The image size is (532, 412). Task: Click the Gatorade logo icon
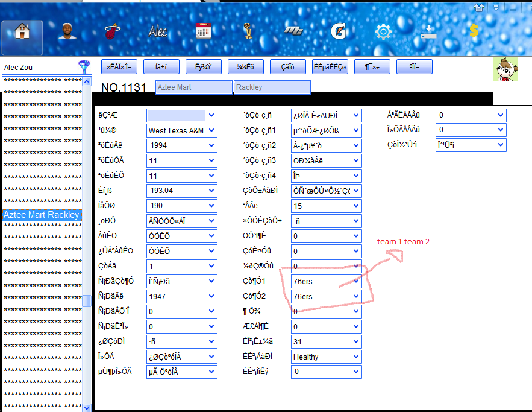pos(337,31)
